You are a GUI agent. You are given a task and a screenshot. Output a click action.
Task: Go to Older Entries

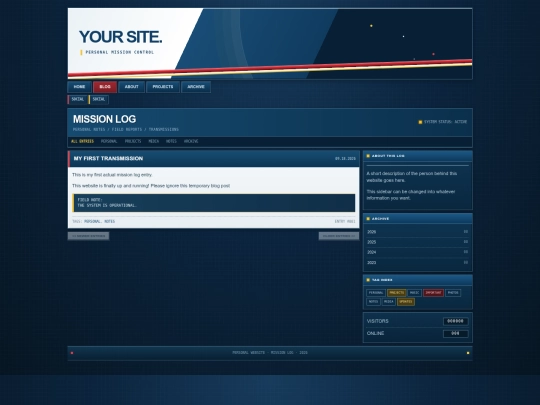coord(339,236)
